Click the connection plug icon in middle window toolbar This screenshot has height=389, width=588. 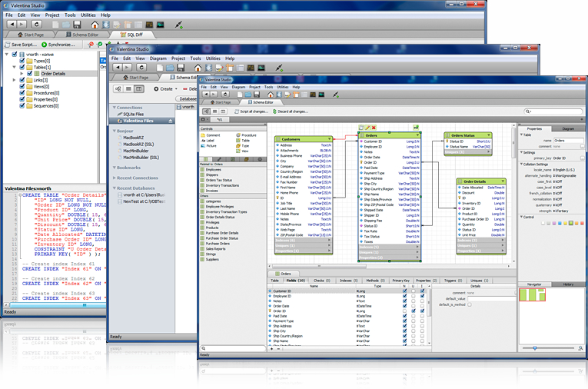click(278, 68)
